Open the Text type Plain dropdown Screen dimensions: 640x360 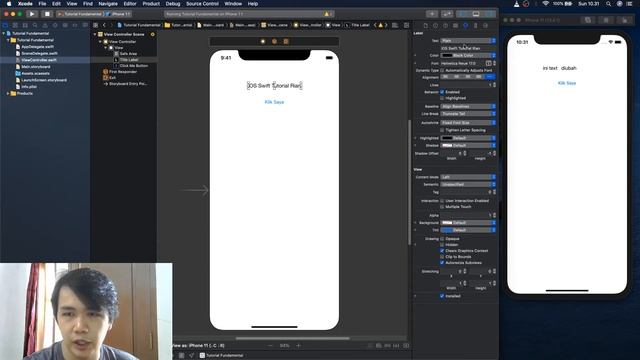(x=468, y=40)
